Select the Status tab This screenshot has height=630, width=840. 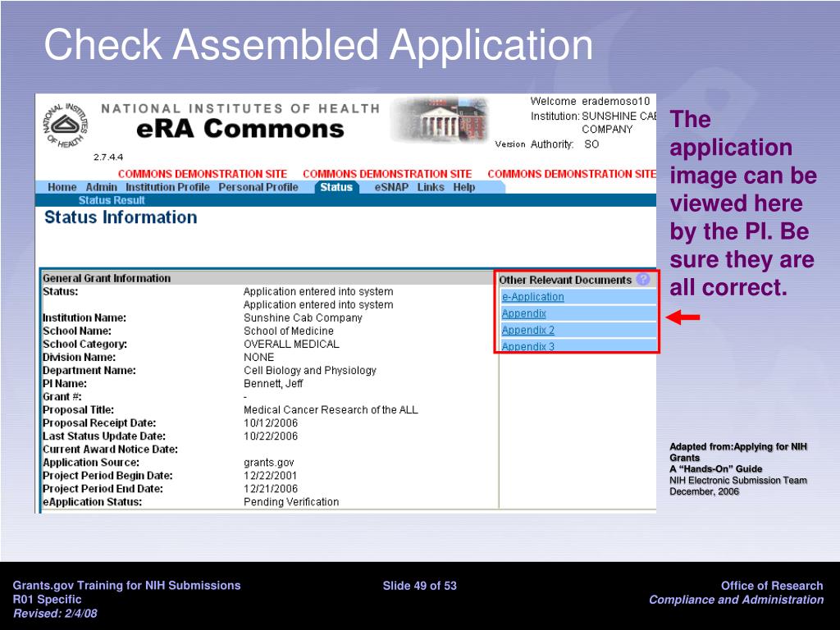[336, 187]
